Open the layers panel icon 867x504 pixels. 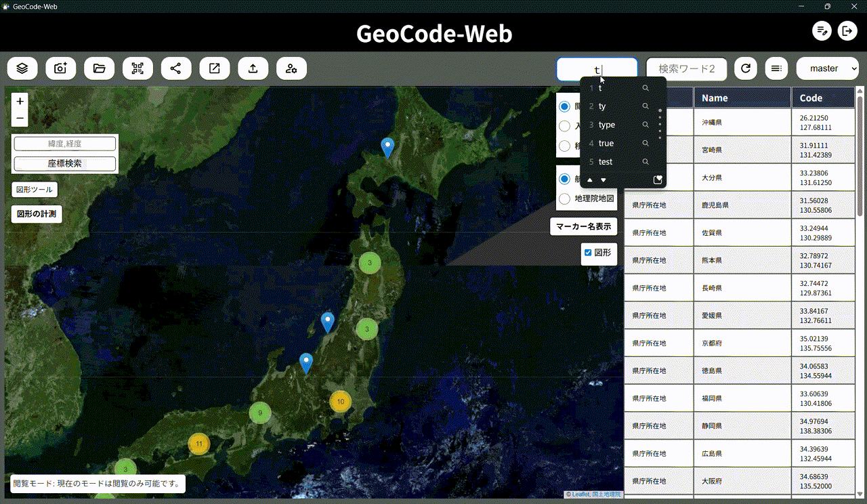22,68
